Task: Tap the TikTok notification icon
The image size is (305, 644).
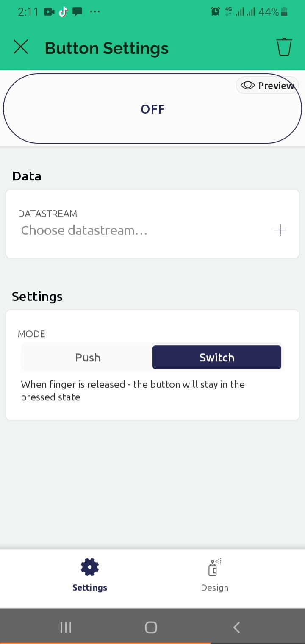Action: [63, 12]
